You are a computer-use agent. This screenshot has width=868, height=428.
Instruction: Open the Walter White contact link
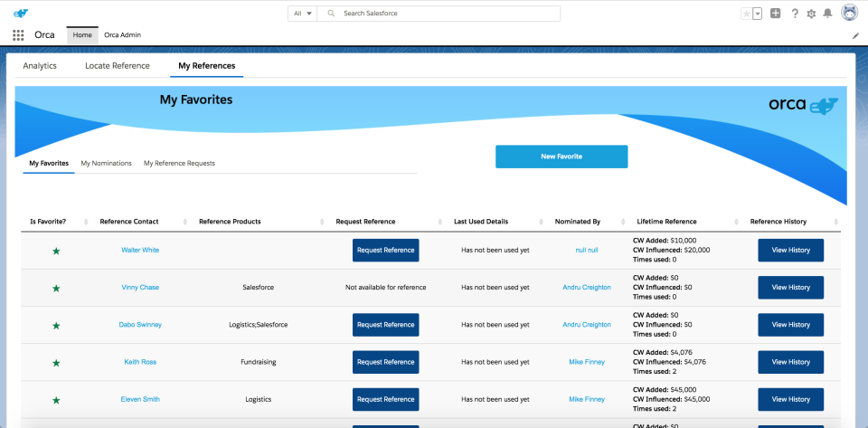click(x=140, y=251)
